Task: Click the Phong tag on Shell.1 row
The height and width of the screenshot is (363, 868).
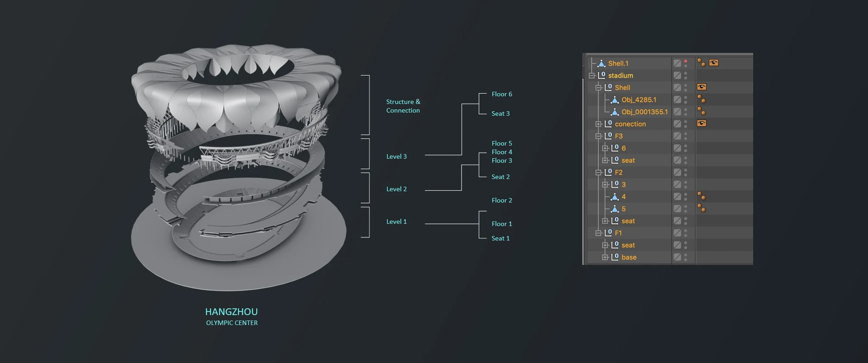Action: tap(701, 62)
